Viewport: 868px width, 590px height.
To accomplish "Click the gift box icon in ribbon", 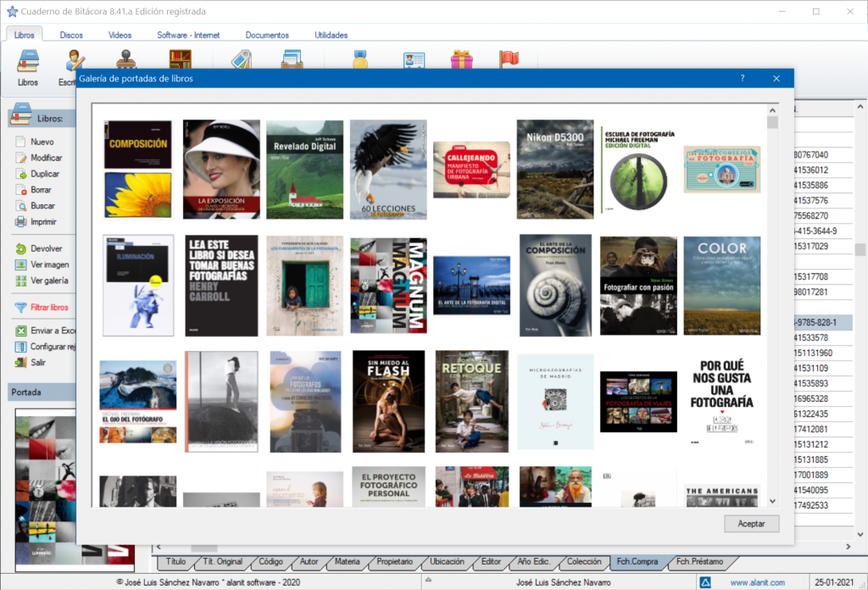I will point(461,60).
